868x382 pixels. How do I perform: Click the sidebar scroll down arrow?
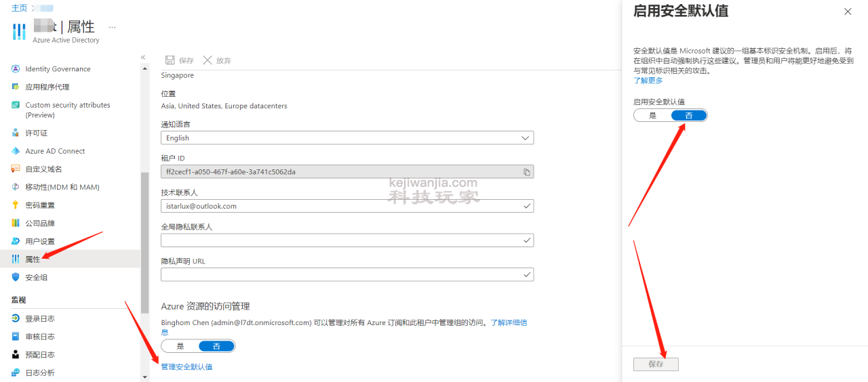[x=144, y=377]
